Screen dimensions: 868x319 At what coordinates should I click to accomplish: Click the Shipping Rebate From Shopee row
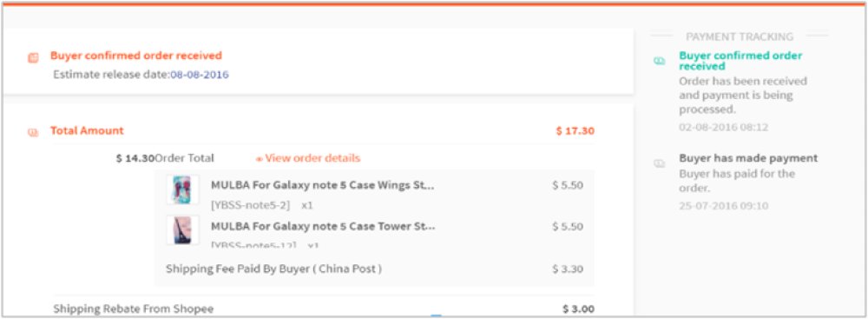click(324, 309)
